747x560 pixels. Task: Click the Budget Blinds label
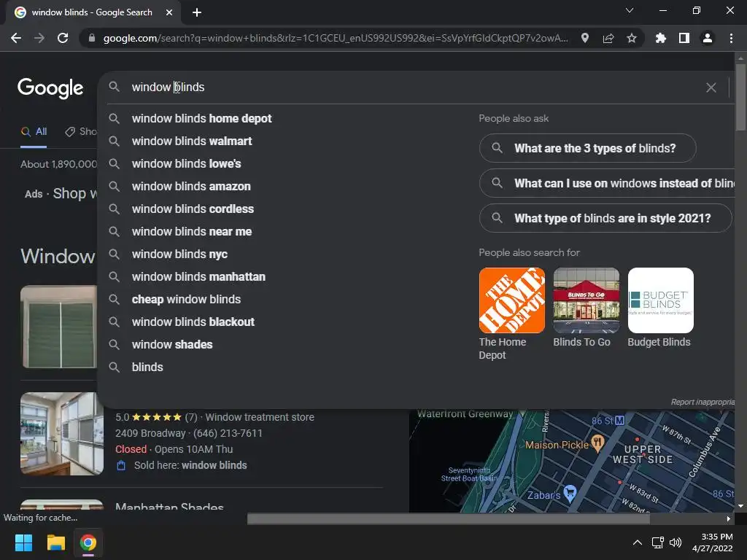tap(659, 342)
